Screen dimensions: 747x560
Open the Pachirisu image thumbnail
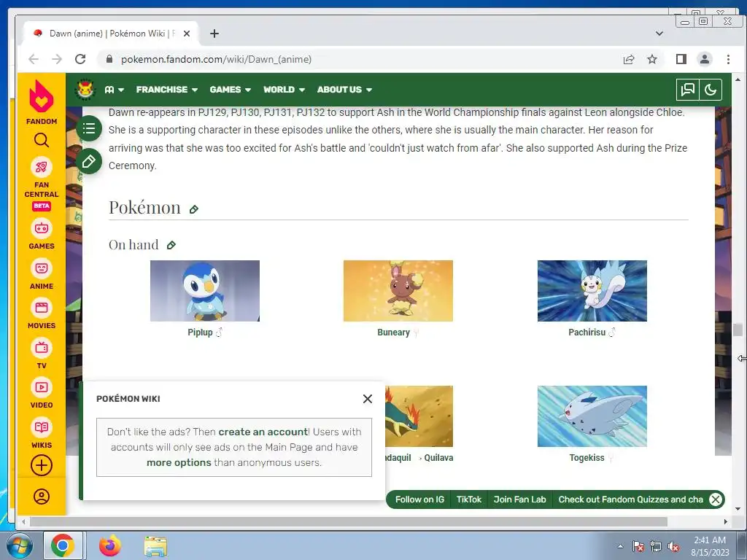592,291
